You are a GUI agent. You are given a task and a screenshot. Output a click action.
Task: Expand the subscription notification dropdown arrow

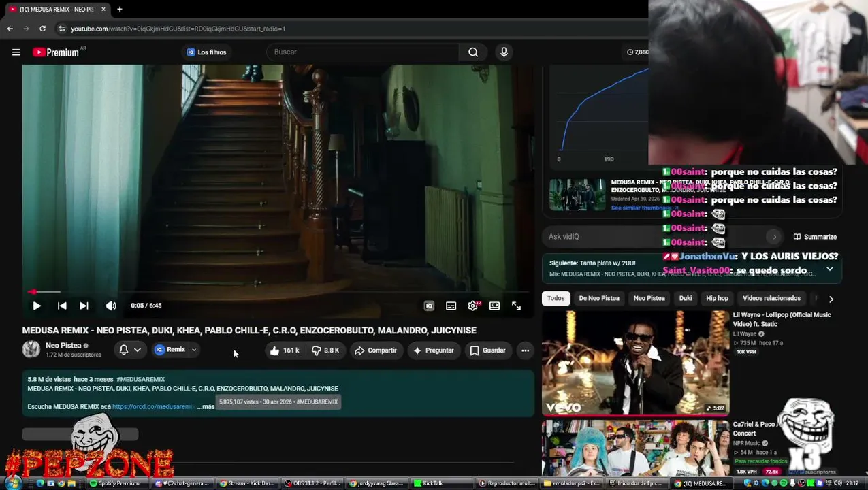(138, 350)
